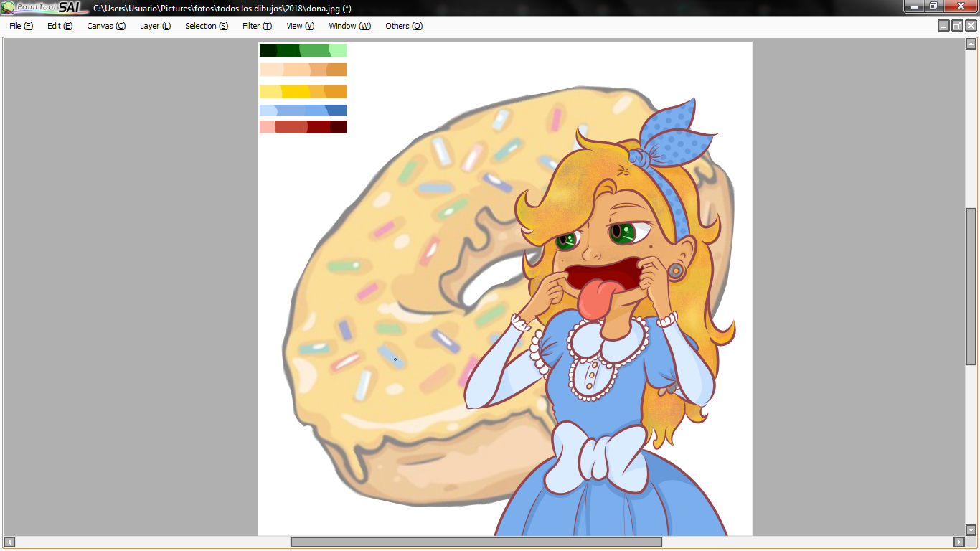Image resolution: width=980 pixels, height=551 pixels.
Task: Click the horizontal scrollbar thumb
Action: pos(476,542)
